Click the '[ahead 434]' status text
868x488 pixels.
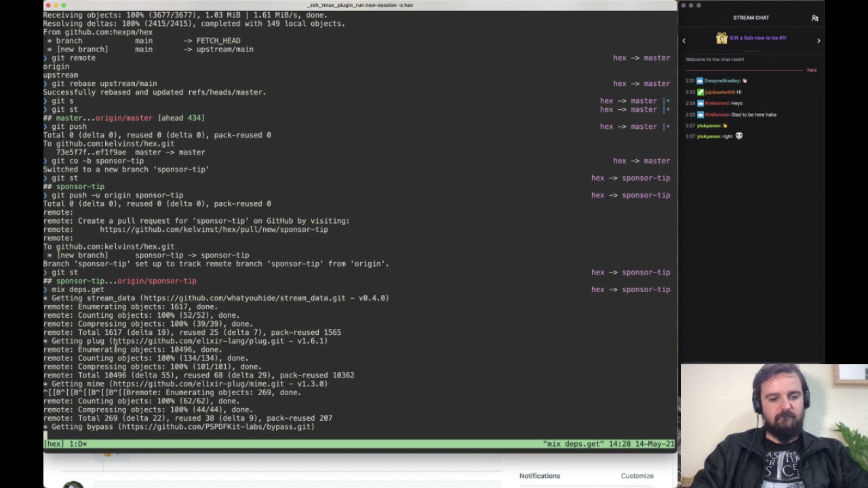tap(181, 118)
